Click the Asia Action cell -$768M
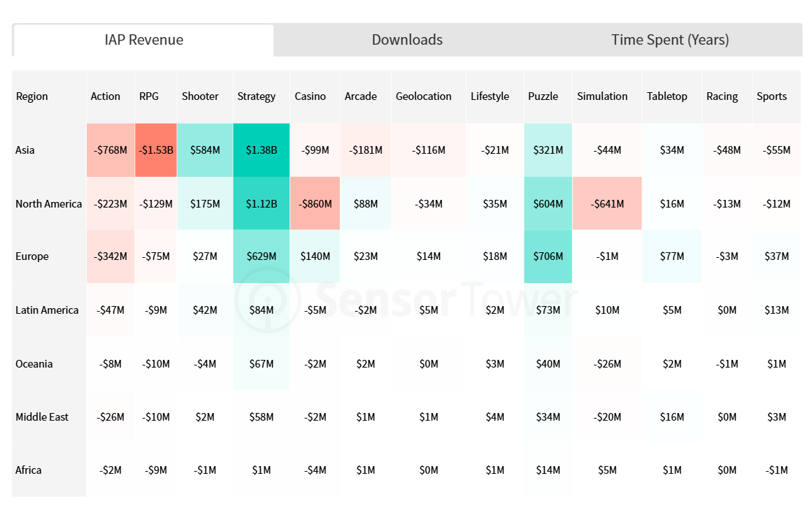The width and height of the screenshot is (812, 522). (x=111, y=150)
